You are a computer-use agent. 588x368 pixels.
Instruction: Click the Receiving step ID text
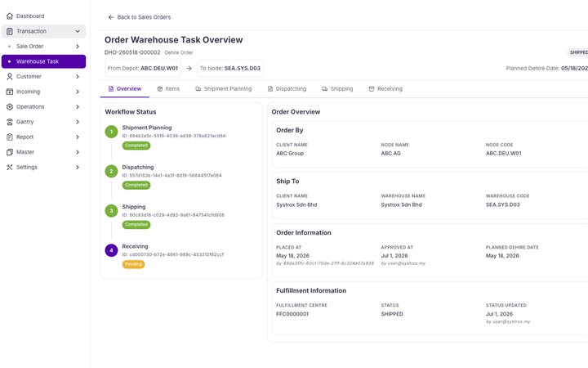tap(173, 254)
